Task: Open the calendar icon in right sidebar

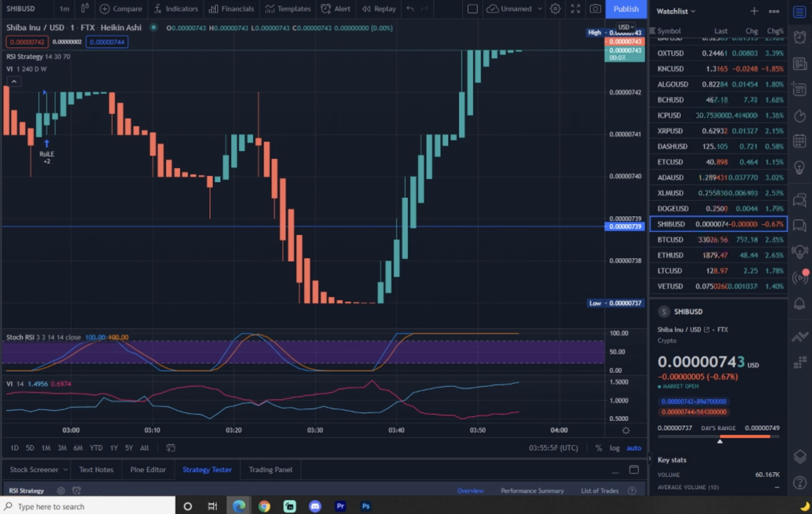Action: coord(800,141)
